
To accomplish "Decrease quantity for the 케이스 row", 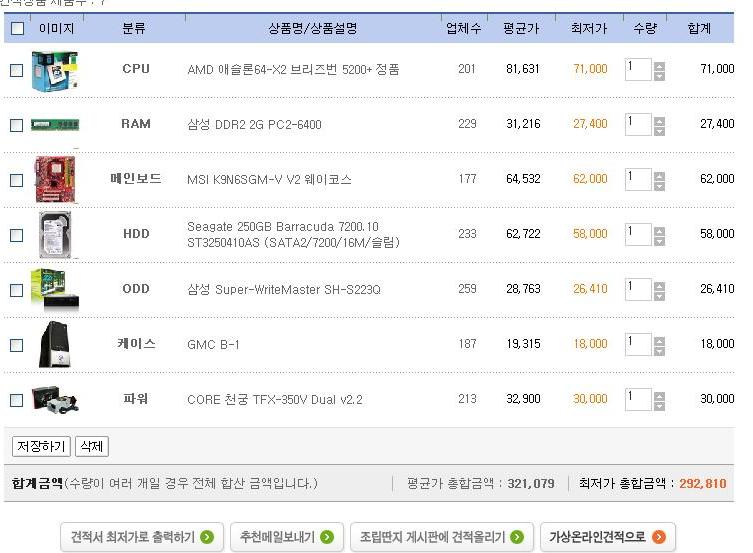I will (x=659, y=351).
